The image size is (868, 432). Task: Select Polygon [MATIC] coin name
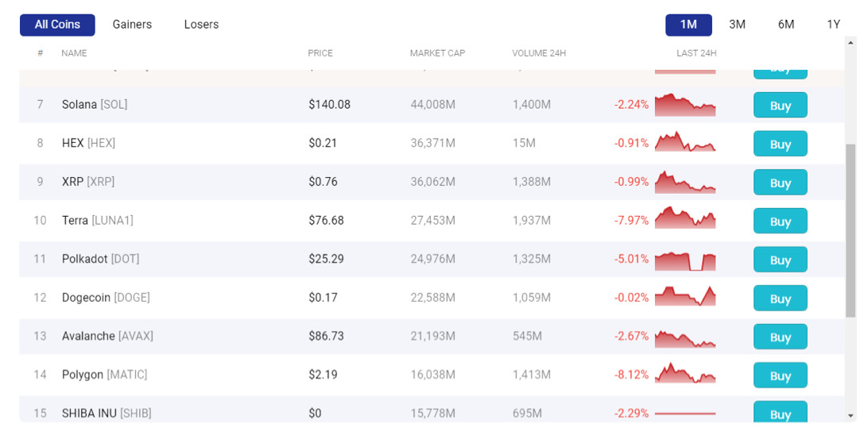point(104,375)
